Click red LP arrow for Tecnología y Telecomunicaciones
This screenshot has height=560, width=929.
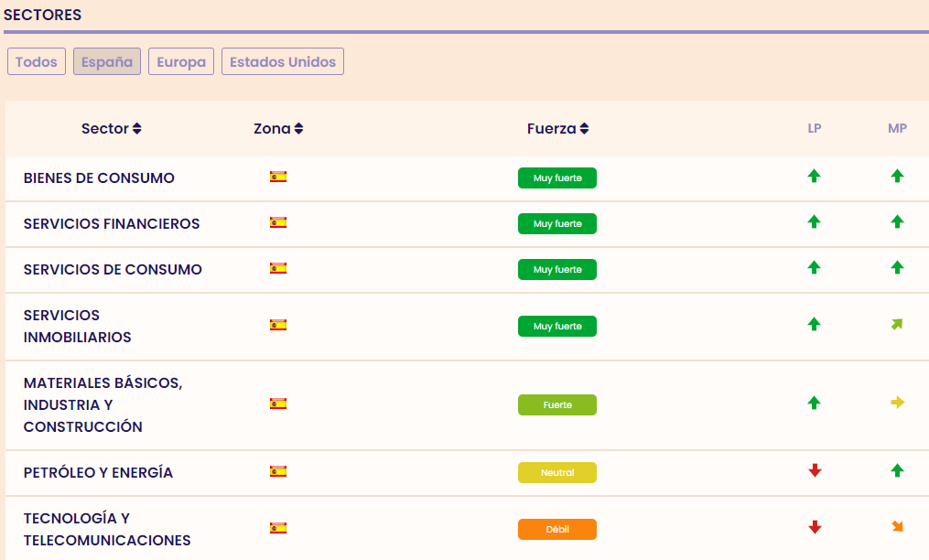815,527
